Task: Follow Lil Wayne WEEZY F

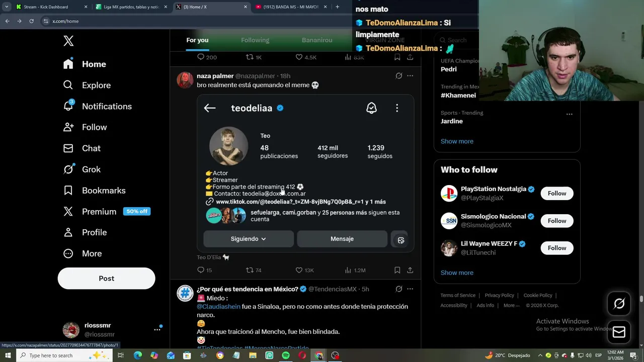Action: (x=557, y=248)
